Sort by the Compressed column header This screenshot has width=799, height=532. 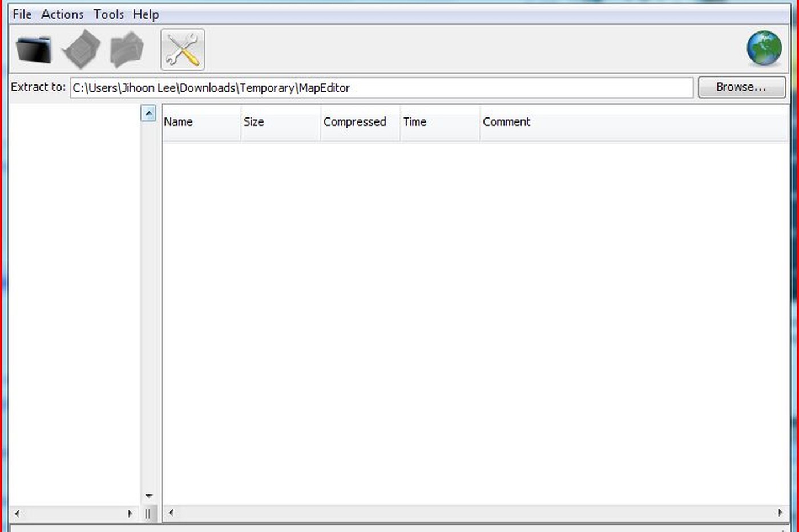click(360, 122)
